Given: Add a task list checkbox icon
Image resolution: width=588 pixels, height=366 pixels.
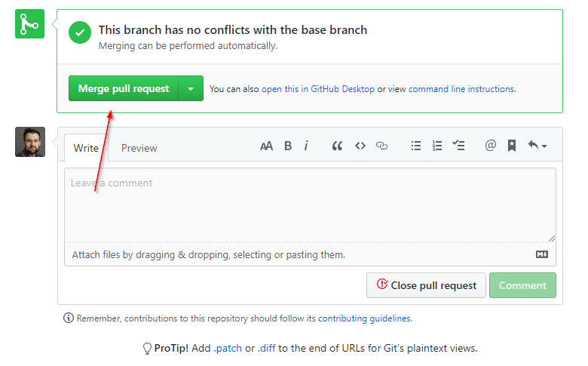Looking at the screenshot, I should [x=458, y=146].
